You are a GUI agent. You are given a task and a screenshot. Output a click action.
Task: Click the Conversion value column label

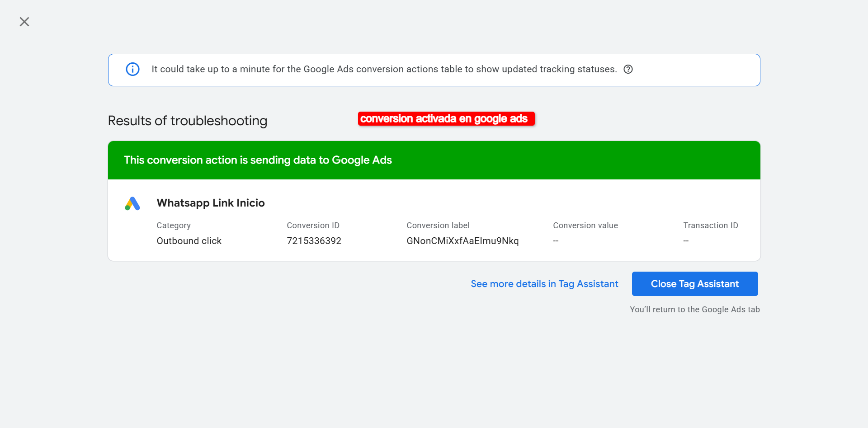click(x=585, y=226)
